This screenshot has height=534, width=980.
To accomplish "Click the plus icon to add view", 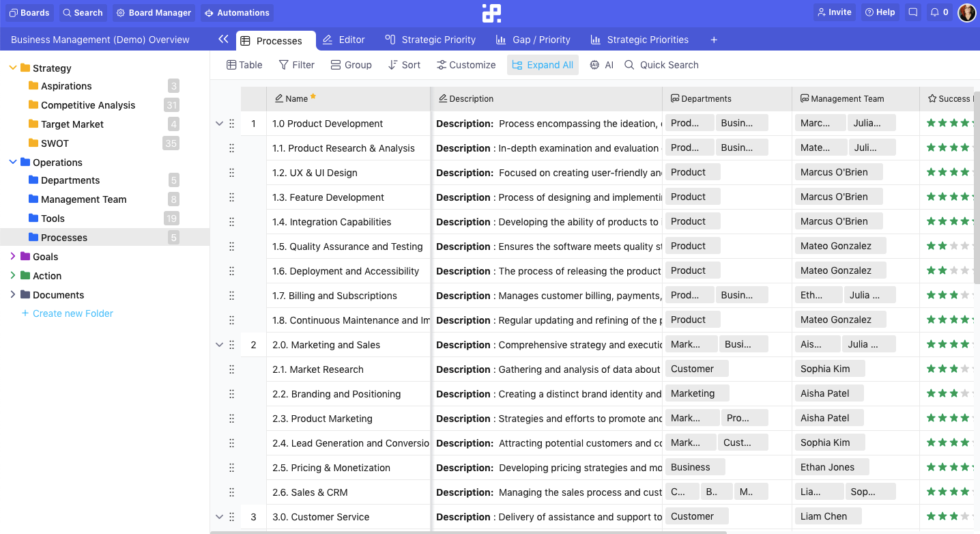I will [714, 40].
